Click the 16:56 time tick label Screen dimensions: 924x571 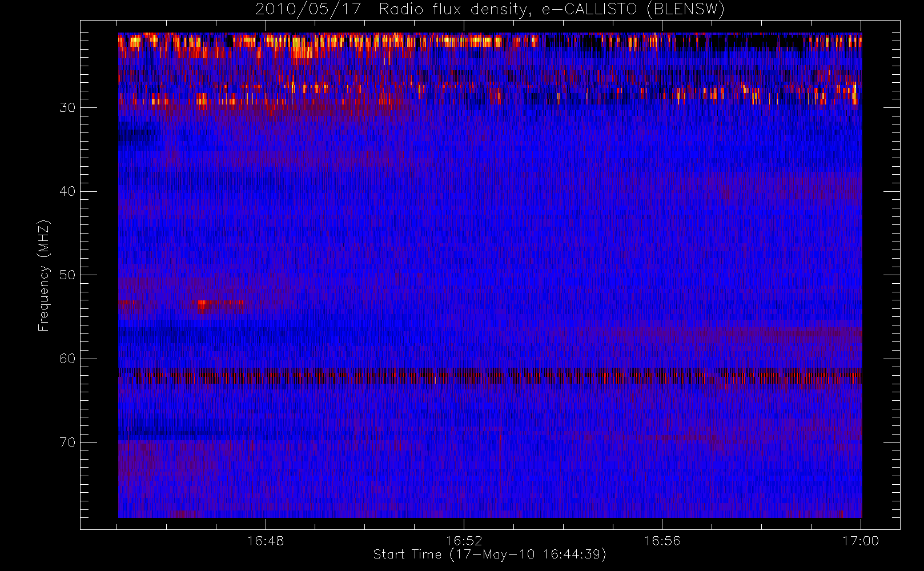(662, 541)
